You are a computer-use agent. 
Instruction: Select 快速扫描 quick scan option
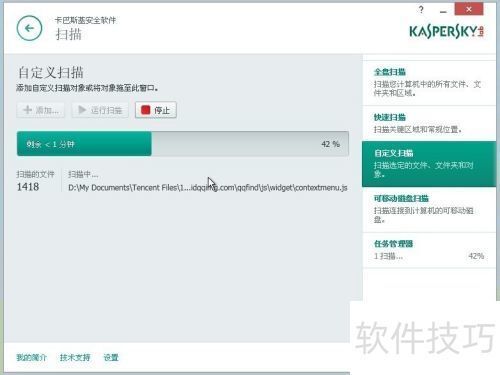[x=429, y=123]
